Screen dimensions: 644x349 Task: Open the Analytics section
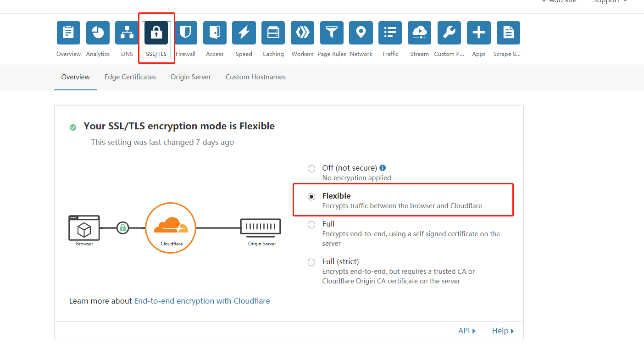pyautogui.click(x=97, y=33)
